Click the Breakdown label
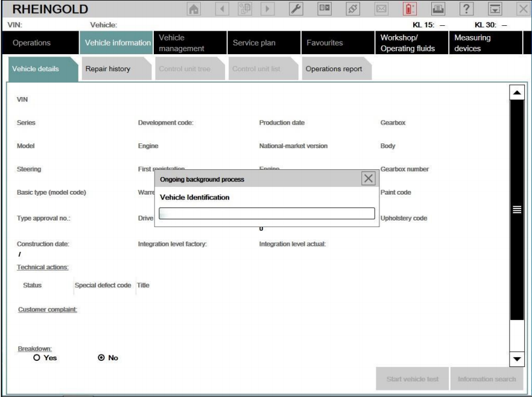This screenshot has width=532, height=397. (x=34, y=349)
